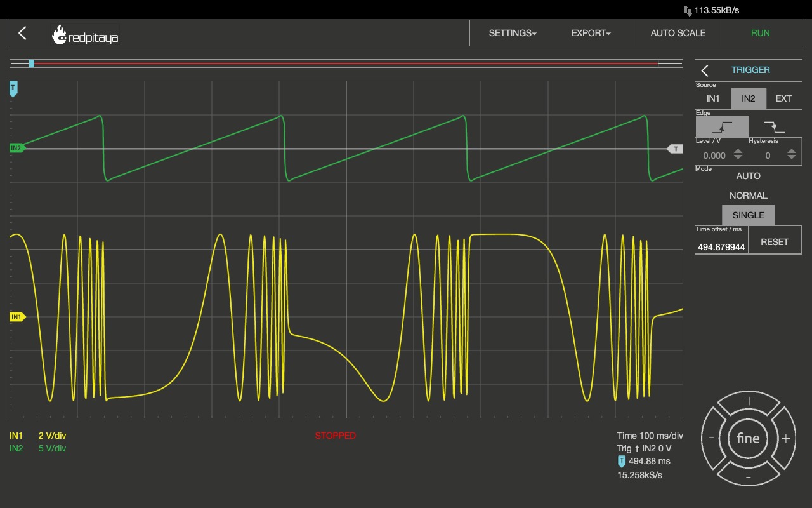Select IN1 2 V/div channel label
812x508 pixels.
click(x=38, y=436)
